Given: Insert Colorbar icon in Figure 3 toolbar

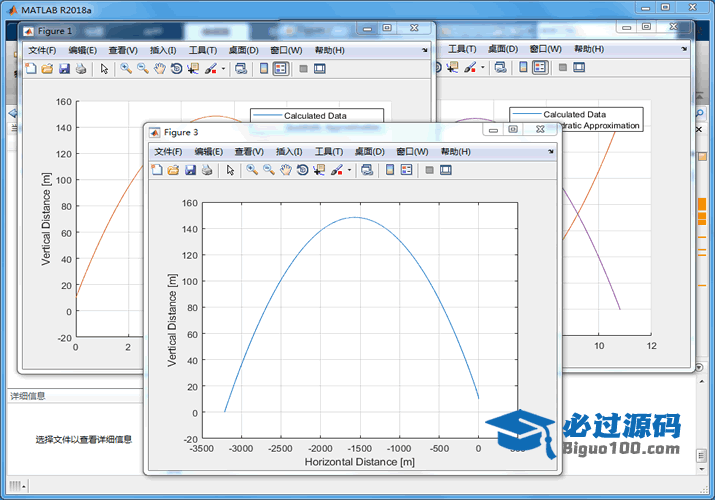Looking at the screenshot, I should pyautogui.click(x=390, y=170).
